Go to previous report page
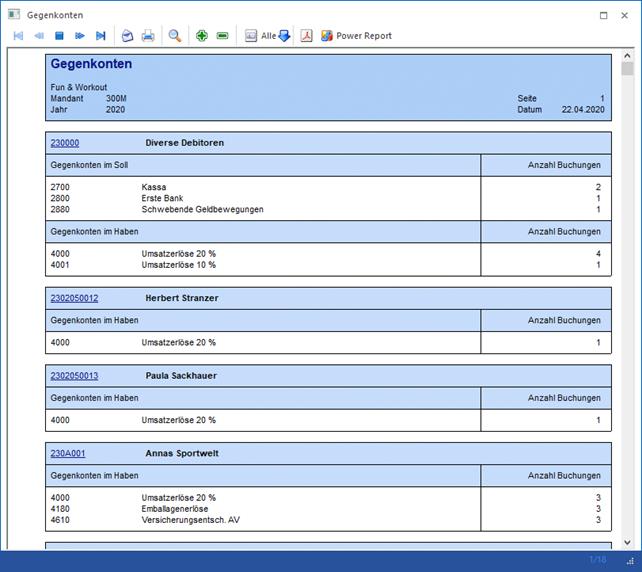The width and height of the screenshot is (642, 572). [39, 36]
